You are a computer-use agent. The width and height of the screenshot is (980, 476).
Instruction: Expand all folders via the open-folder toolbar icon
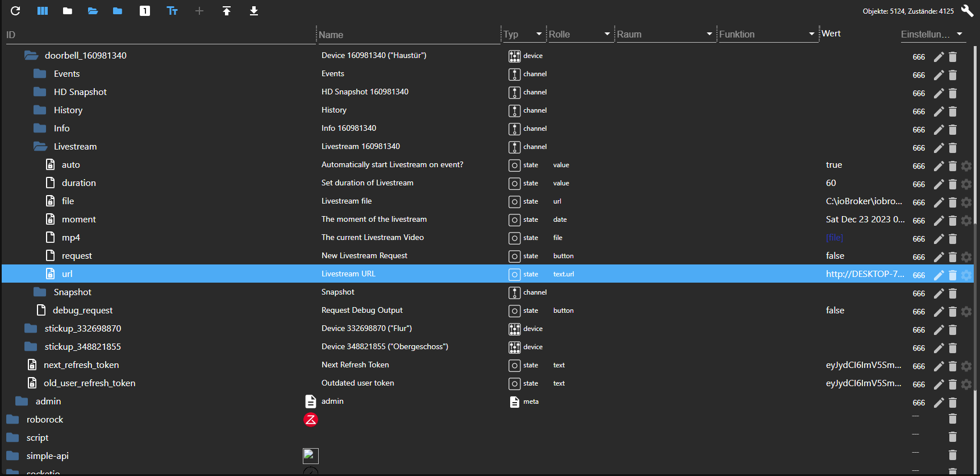[93, 11]
